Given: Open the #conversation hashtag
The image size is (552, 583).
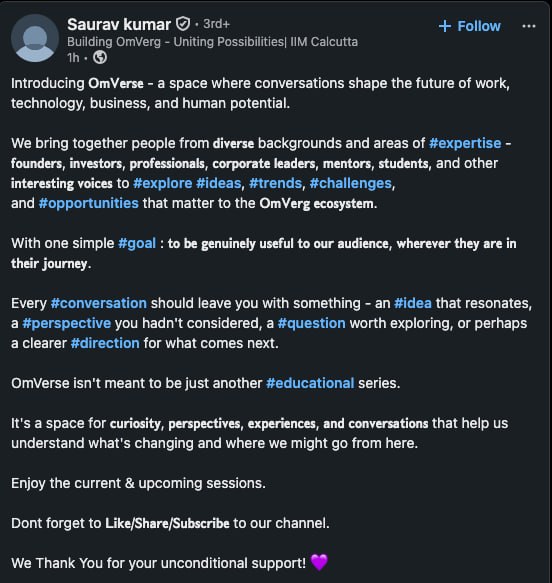Looking at the screenshot, I should pyautogui.click(x=99, y=303).
